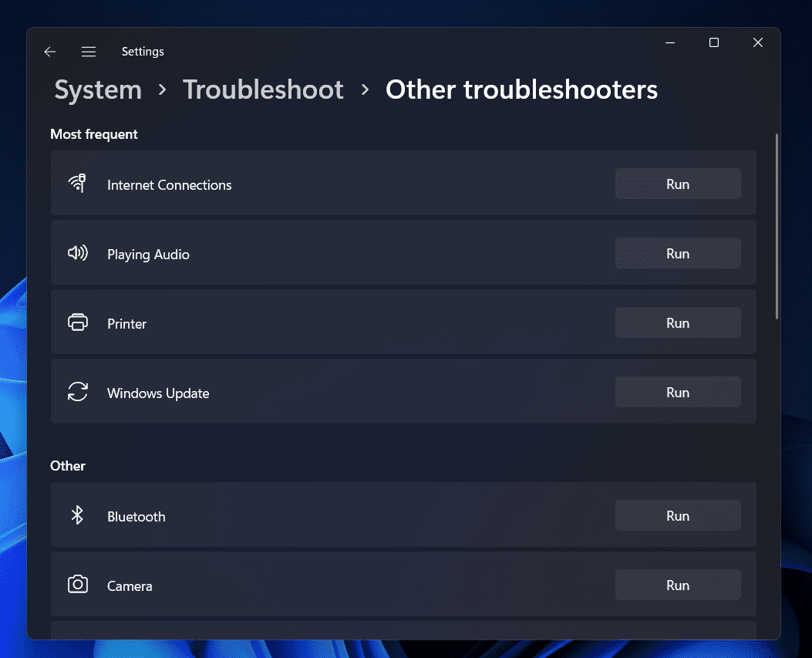Maximize the Settings window
The image size is (812, 658).
(714, 43)
